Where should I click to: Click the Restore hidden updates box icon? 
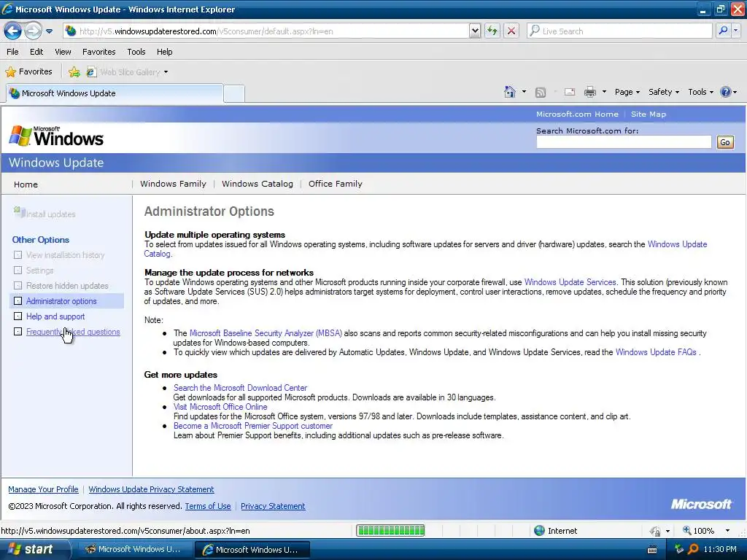point(18,286)
